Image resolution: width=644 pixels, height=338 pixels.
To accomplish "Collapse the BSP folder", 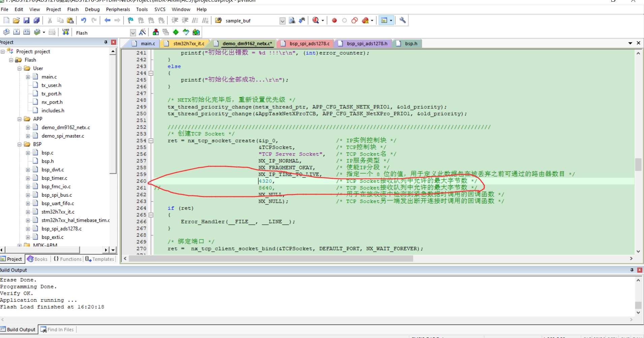I will click(20, 144).
